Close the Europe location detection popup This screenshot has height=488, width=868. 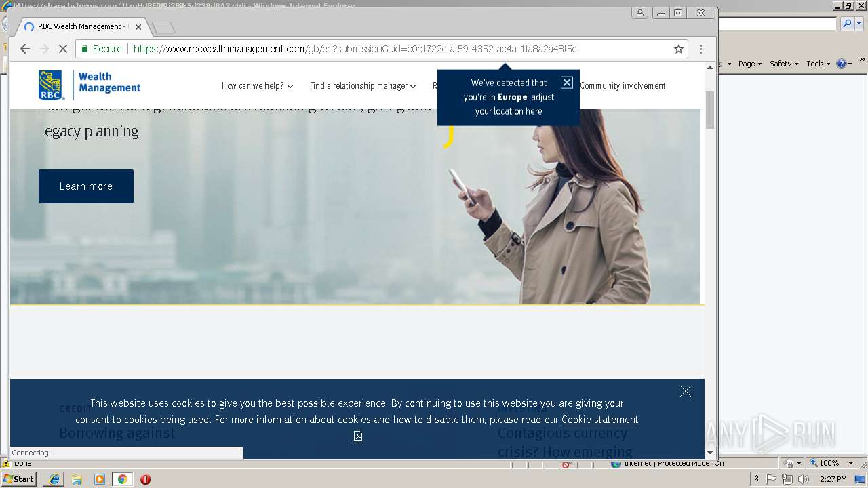pyautogui.click(x=567, y=83)
